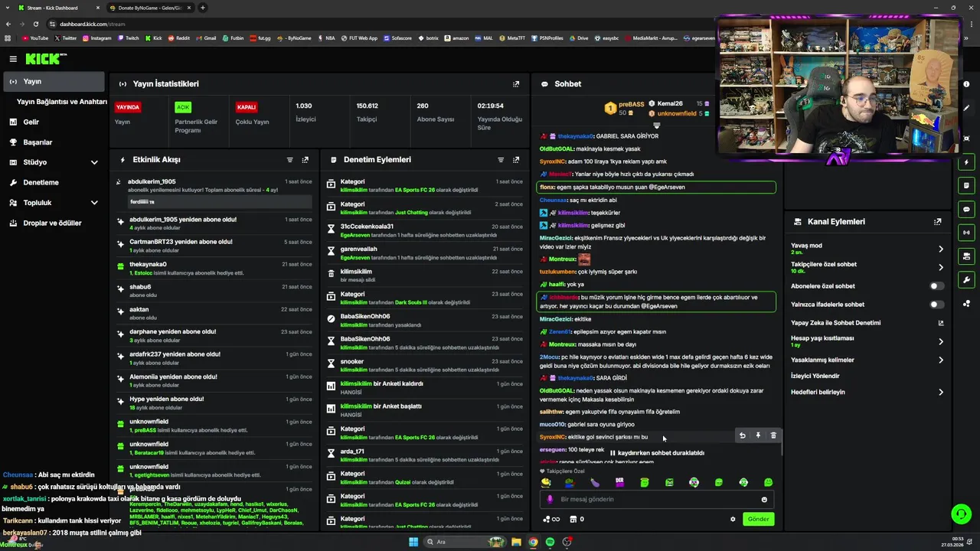
Task: Click the purple microphone icon in message box
Action: [x=550, y=500]
